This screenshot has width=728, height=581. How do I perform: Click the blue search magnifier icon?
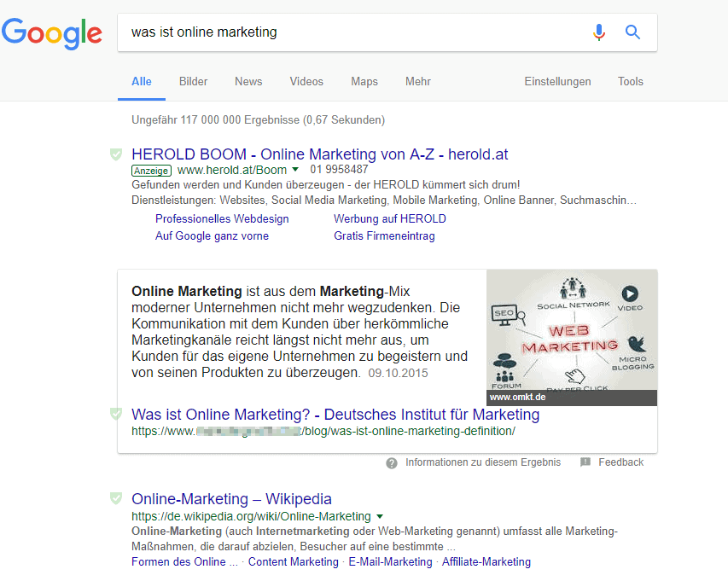632,32
